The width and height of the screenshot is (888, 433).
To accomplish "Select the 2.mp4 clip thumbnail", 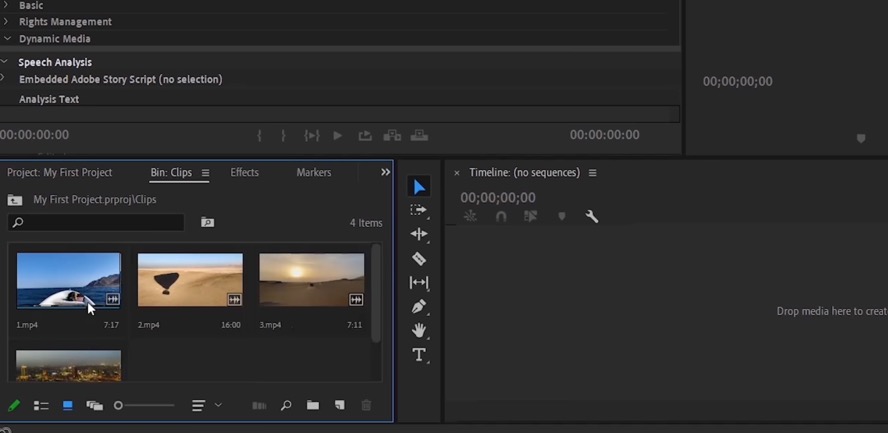I will (190, 280).
